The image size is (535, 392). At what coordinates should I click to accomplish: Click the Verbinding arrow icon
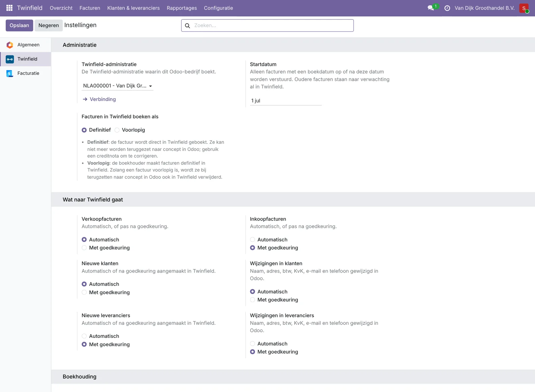tap(85, 99)
